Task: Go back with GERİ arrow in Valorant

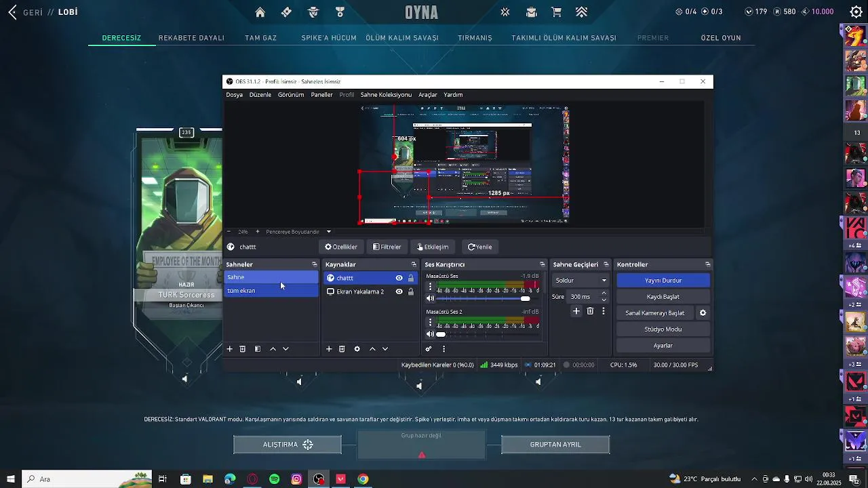Action: tap(12, 12)
